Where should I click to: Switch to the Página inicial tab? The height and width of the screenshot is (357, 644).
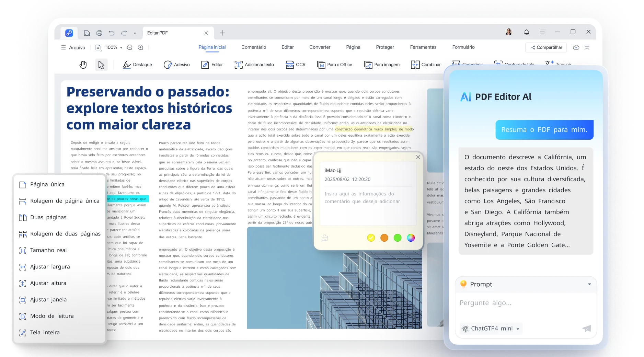pos(212,47)
